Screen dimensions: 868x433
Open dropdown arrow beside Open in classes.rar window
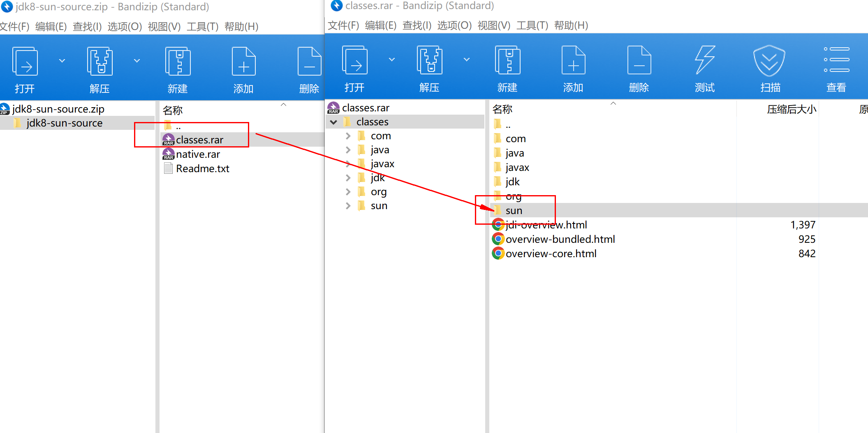coord(392,60)
